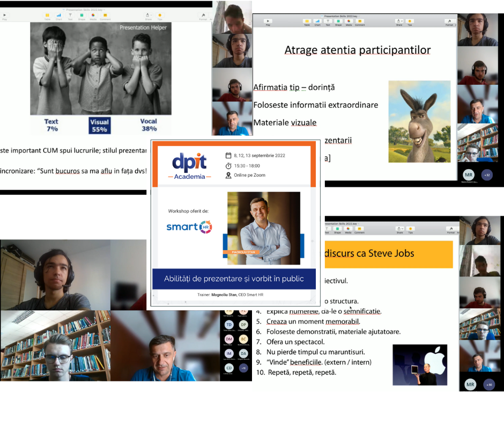The image size is (504, 423).
Task: Click TD participant avatar in gallery
Action: coord(229,325)
